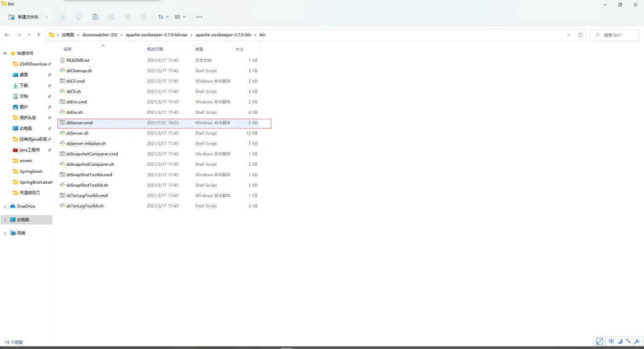Image resolution: width=644 pixels, height=349 pixels.
Task: Open 狂神说java阶段 folder in sidebar
Action: coord(30,139)
